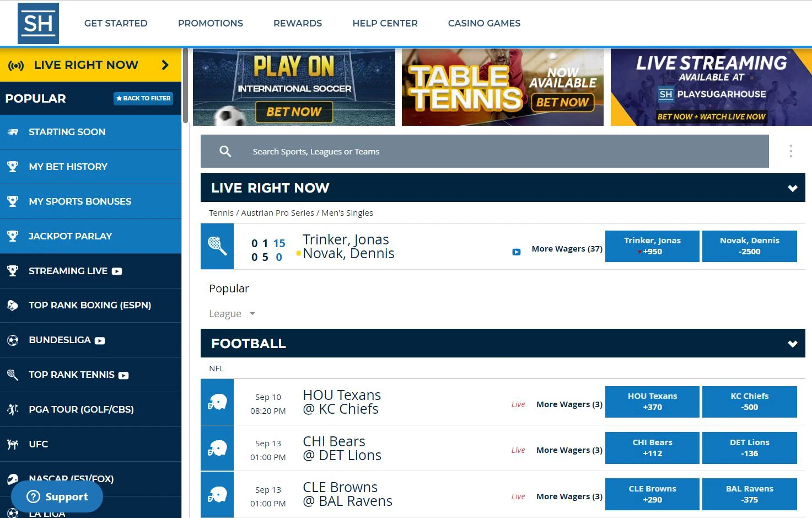
Task: Open the Casino Games menu
Action: pyautogui.click(x=484, y=23)
